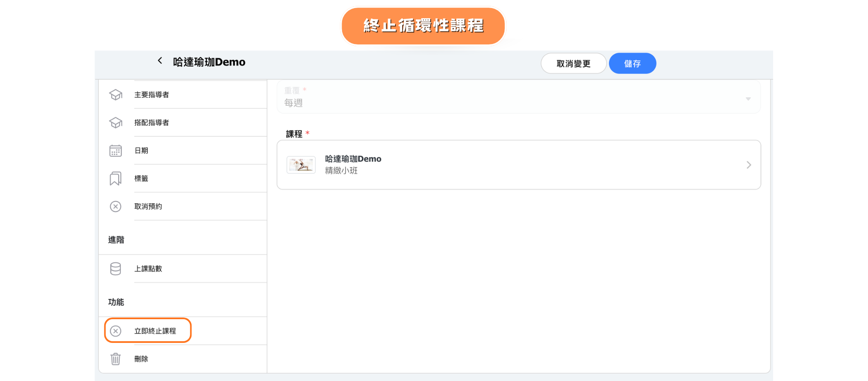Open the 重覆 dropdown arrow
The image size is (868, 381).
pyautogui.click(x=748, y=99)
